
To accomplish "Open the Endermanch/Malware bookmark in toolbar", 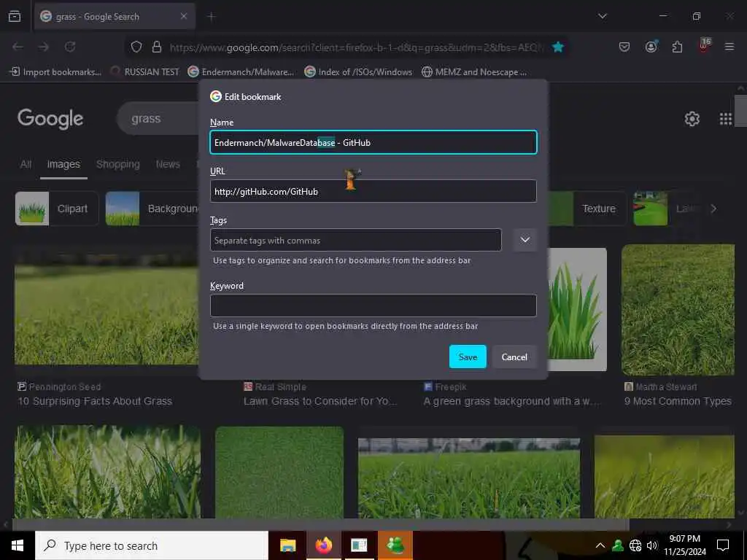I will pyautogui.click(x=241, y=72).
